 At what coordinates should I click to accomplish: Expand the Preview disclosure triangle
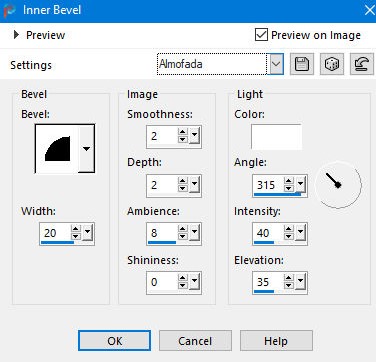click(x=16, y=35)
